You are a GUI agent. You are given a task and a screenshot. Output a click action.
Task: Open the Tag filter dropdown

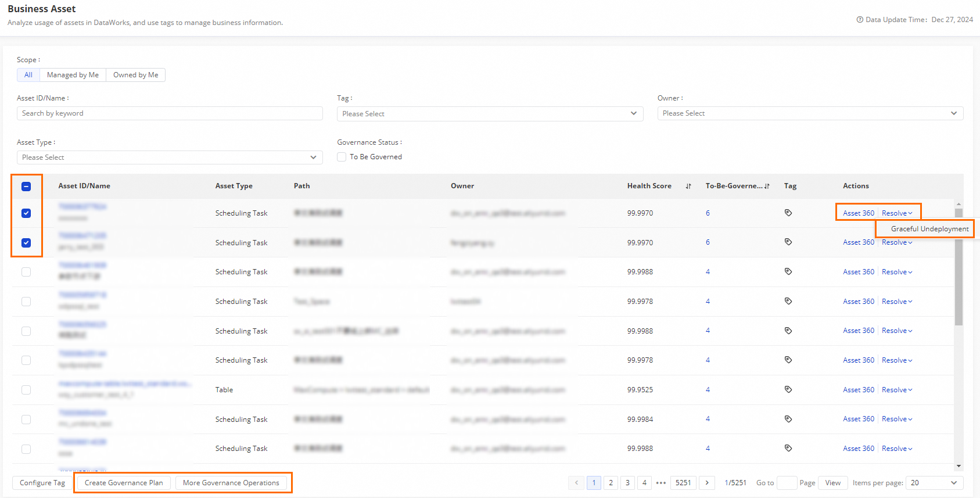(x=490, y=114)
